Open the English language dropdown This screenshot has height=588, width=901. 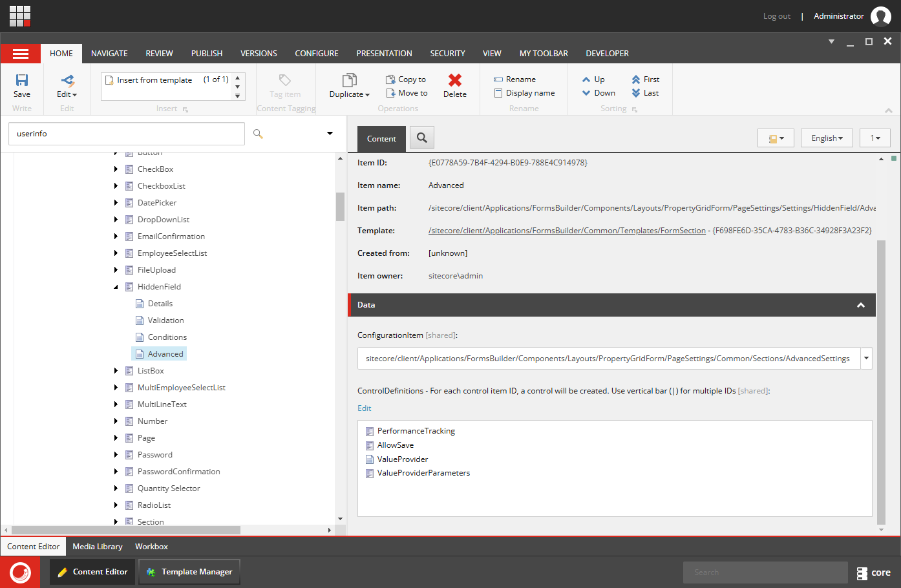point(827,138)
